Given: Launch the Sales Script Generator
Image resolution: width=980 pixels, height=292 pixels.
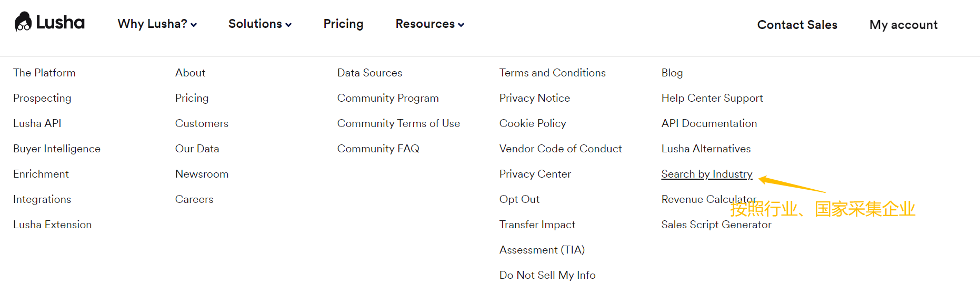Looking at the screenshot, I should [x=716, y=225].
